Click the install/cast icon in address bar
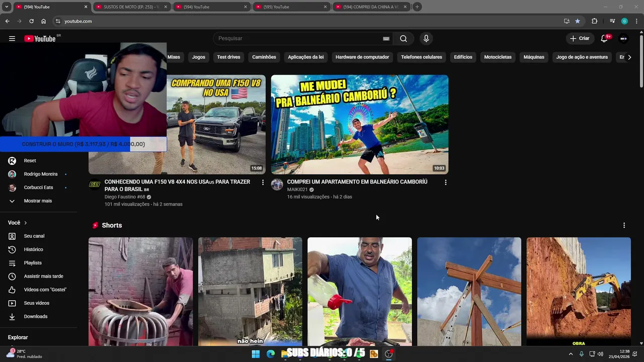644x362 pixels. pyautogui.click(x=567, y=21)
